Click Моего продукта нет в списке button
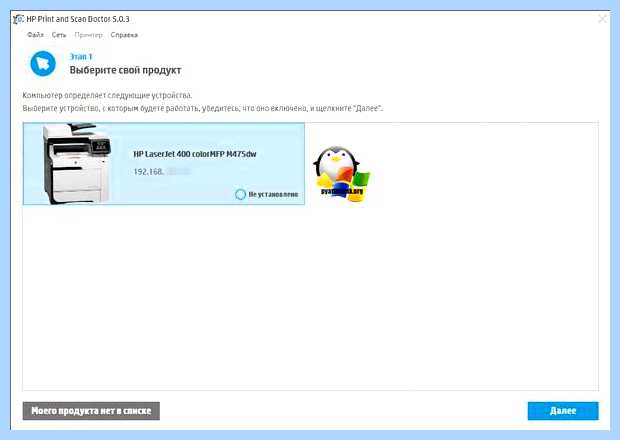The image size is (620, 440). (91, 411)
